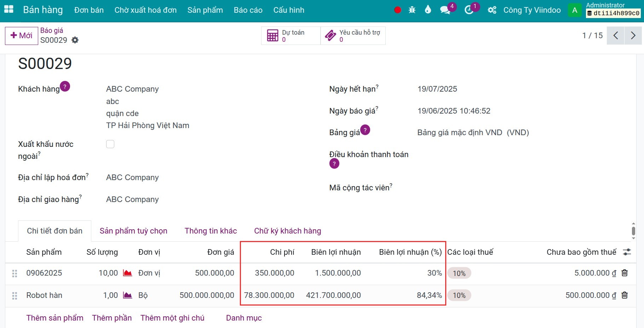644x328 pixels.
Task: Open the Báo cáo menu
Action: click(248, 10)
